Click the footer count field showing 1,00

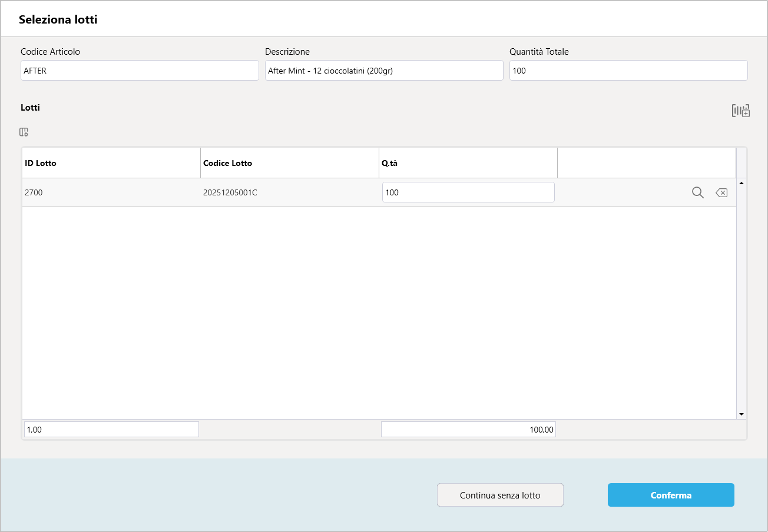tap(111, 430)
